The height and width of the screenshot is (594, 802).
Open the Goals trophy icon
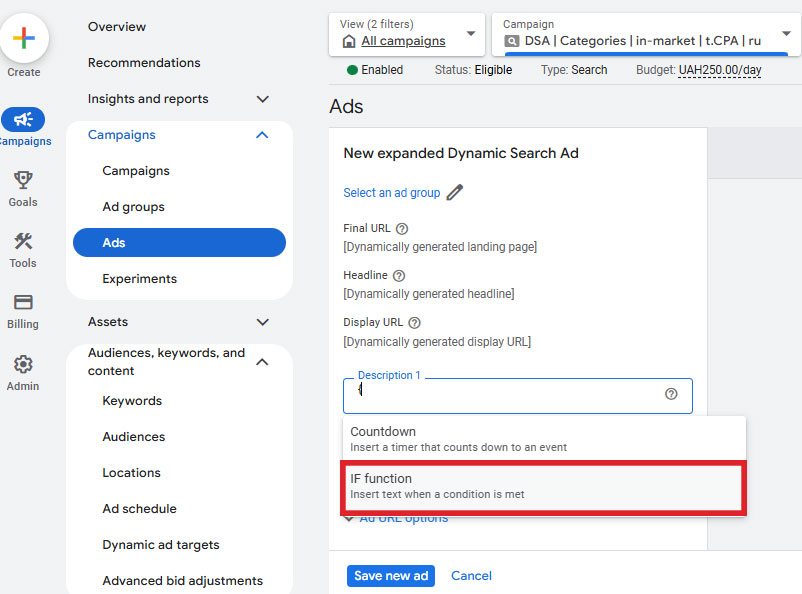pyautogui.click(x=23, y=181)
